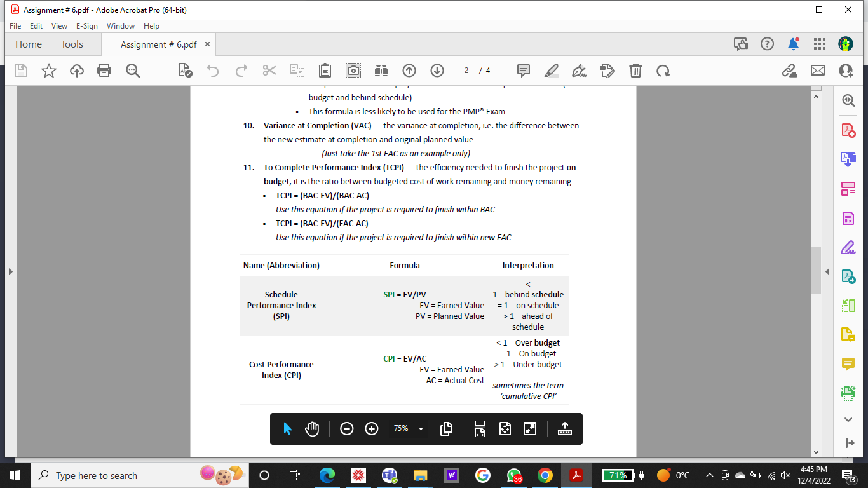Select the Cut scissors icon
The width and height of the screenshot is (868, 488).
coord(269,71)
